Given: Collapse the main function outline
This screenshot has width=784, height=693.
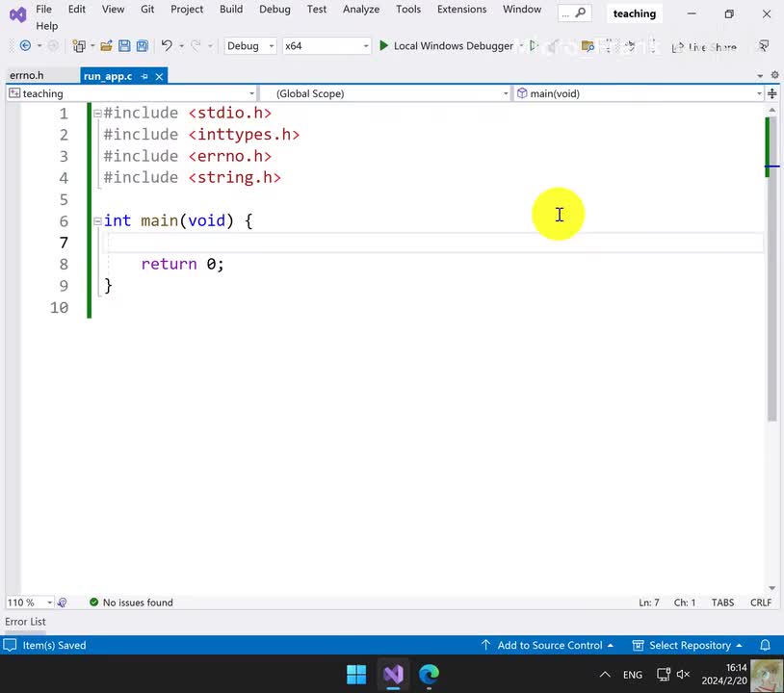Looking at the screenshot, I should 97,220.
